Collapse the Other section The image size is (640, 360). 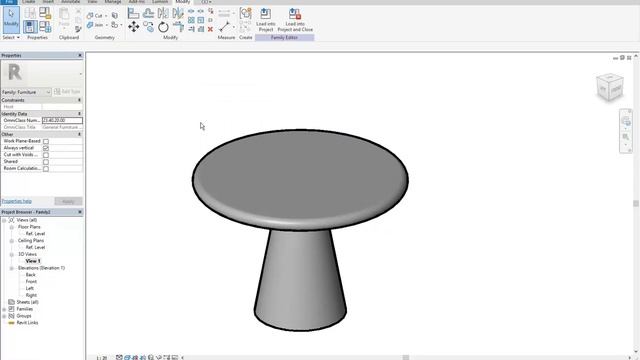tap(80, 134)
